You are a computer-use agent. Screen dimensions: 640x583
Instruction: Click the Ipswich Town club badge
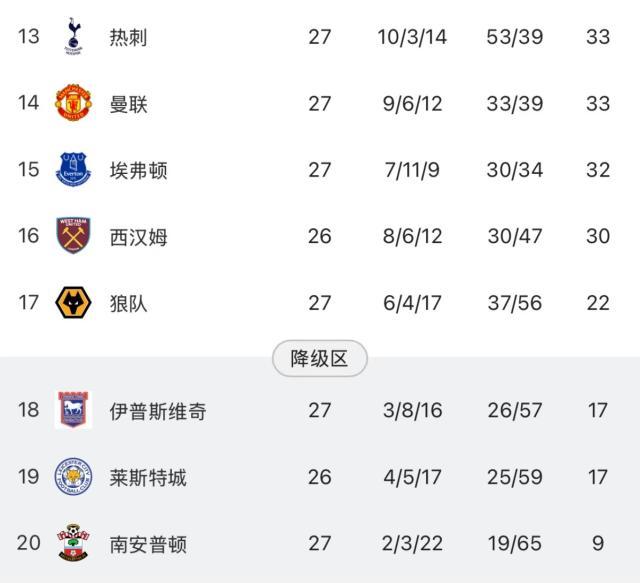coord(73,410)
